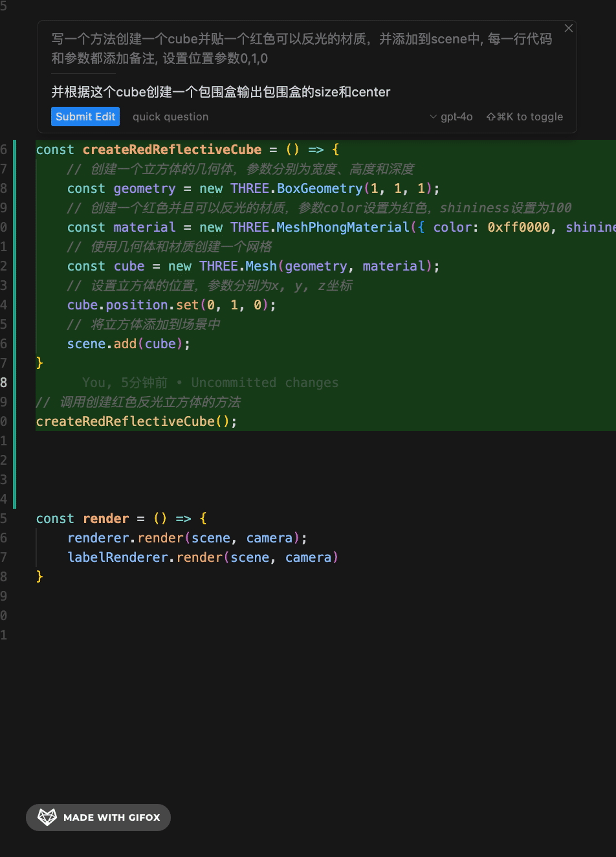Select the quick question option

click(170, 117)
